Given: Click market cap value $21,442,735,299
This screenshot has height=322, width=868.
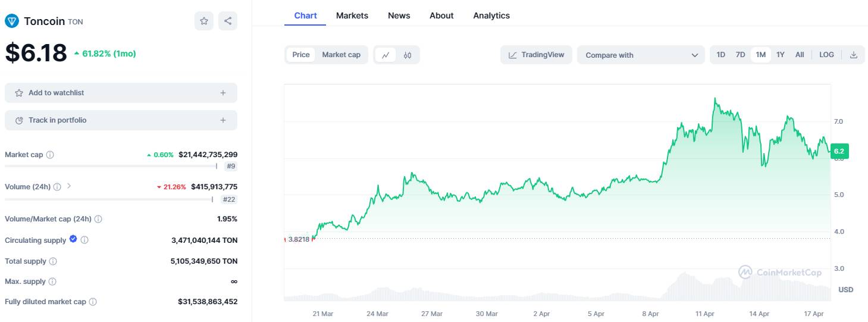Looking at the screenshot, I should point(208,155).
